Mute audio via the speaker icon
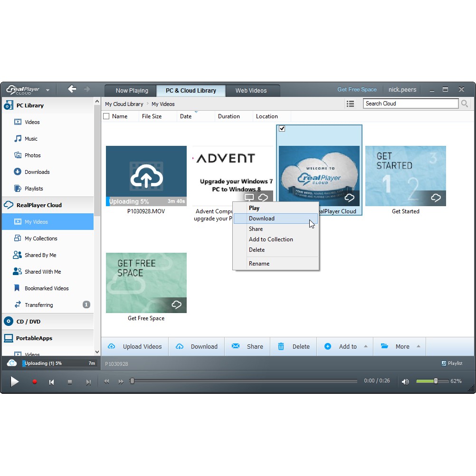476x476 pixels. click(405, 381)
